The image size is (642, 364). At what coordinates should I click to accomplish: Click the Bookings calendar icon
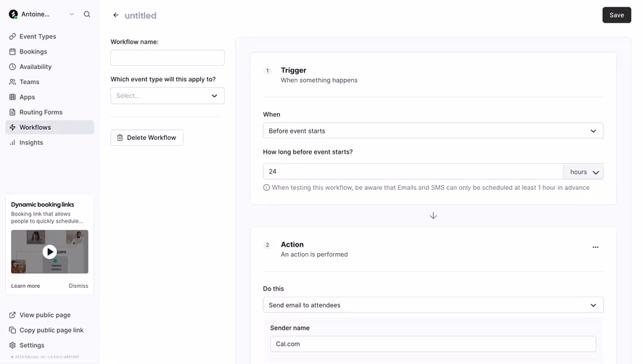pyautogui.click(x=12, y=51)
